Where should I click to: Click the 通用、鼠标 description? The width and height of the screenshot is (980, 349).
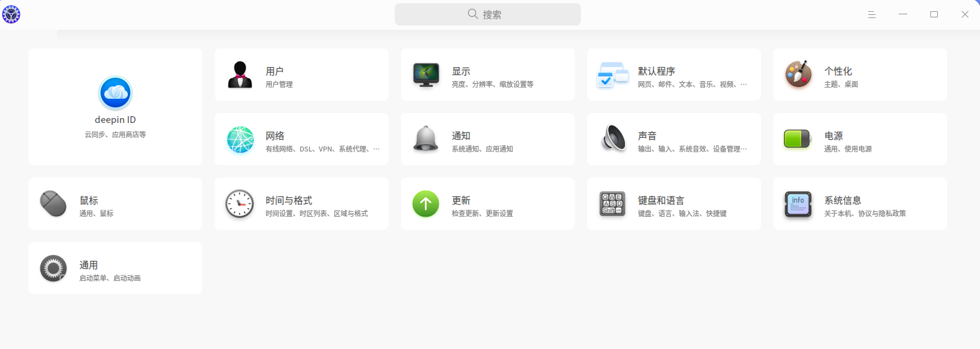click(96, 214)
